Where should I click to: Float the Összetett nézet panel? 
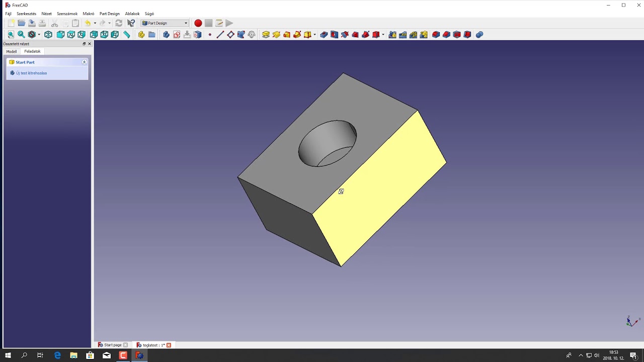(85, 44)
